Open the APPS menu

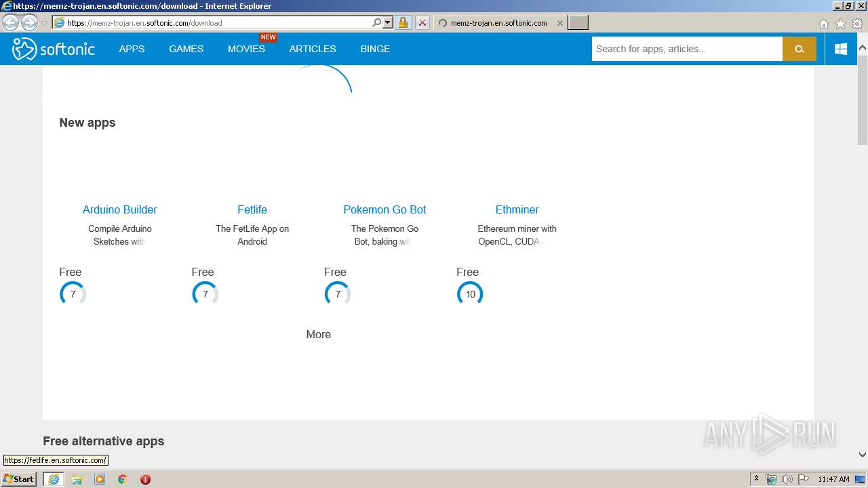(x=132, y=49)
